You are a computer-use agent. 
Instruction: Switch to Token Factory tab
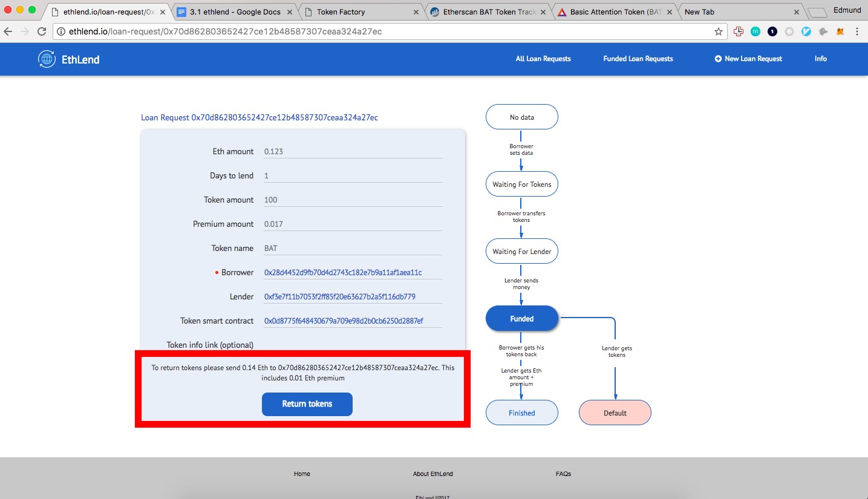coord(361,12)
